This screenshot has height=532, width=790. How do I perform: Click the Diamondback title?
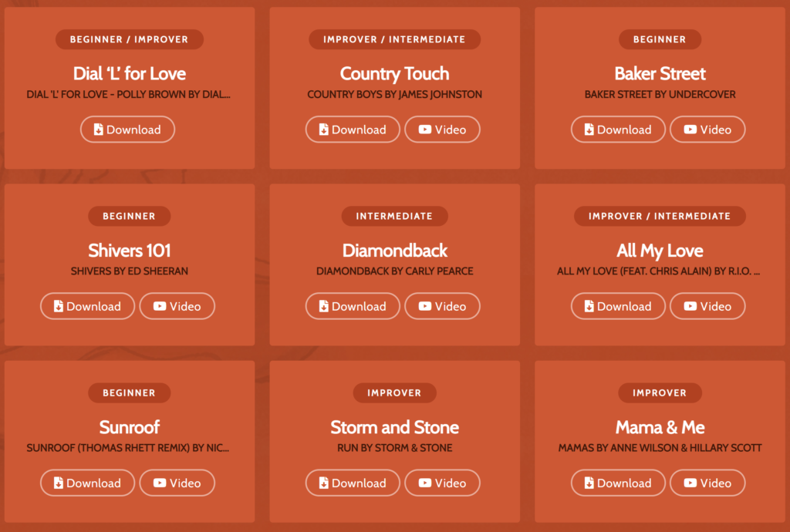click(x=394, y=250)
